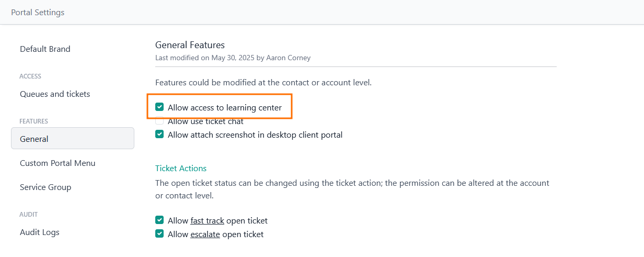Uncheck the fast track open ticket checkbox
The image size is (644, 257).
tap(160, 220)
